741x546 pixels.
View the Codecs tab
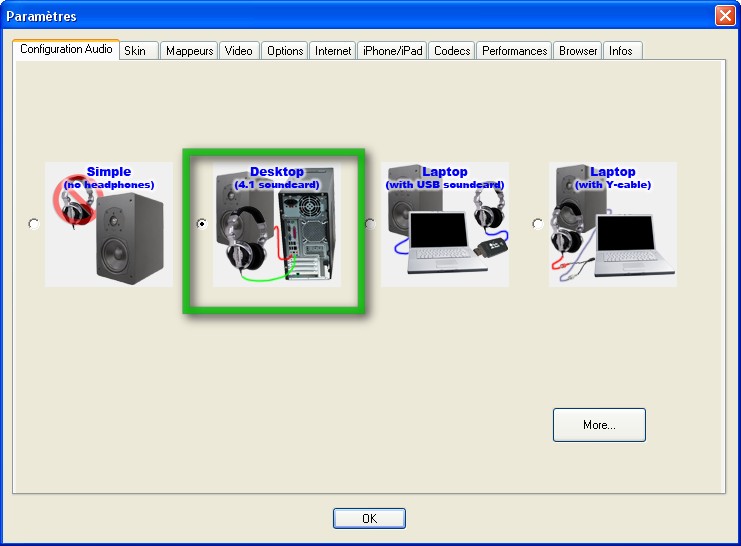[x=451, y=51]
